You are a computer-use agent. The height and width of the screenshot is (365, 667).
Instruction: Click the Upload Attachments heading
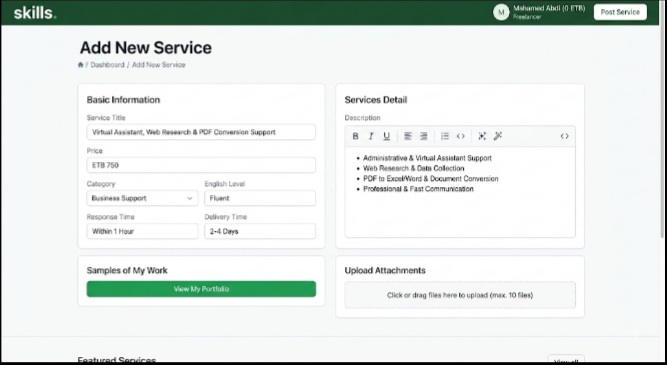(385, 271)
